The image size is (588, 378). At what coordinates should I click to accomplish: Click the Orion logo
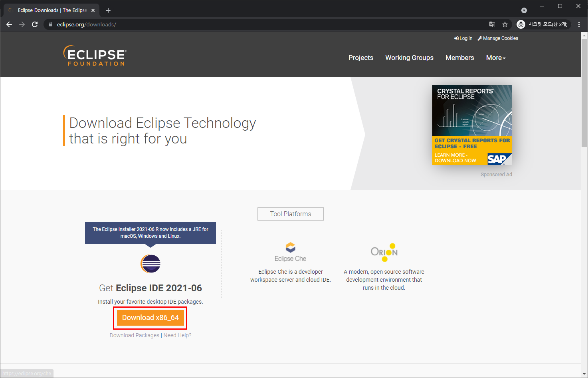click(x=384, y=252)
